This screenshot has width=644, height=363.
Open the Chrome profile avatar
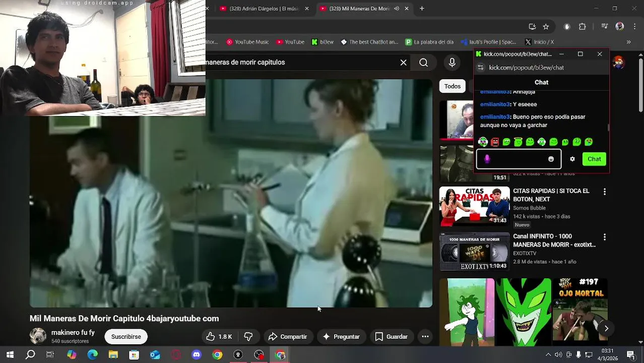click(x=620, y=27)
